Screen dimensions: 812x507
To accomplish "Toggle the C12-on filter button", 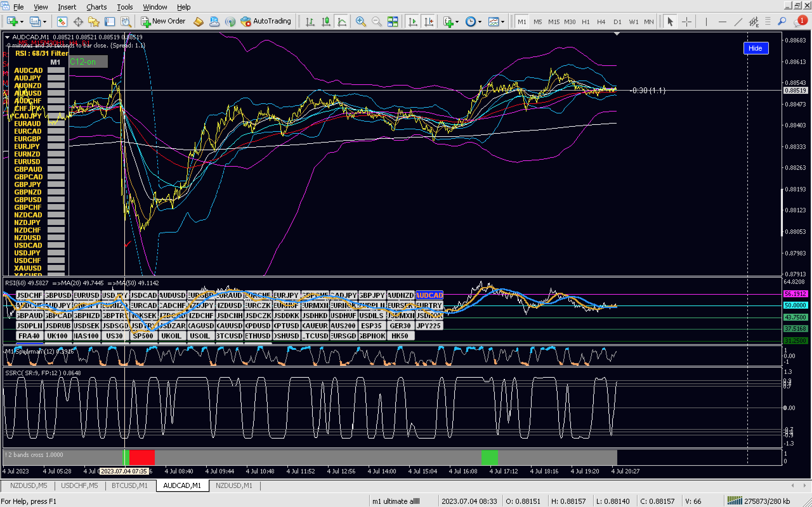I will [88, 62].
